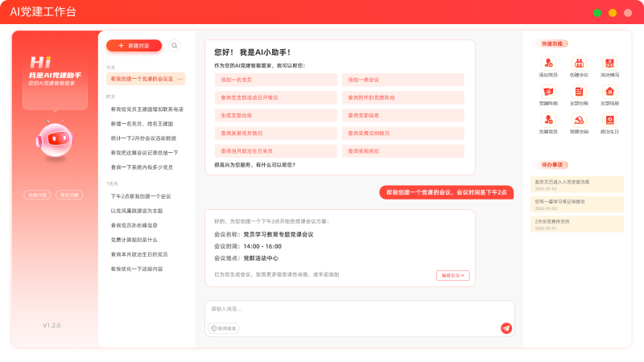644x362 pixels.
Task: Open the to-do item about 学习笔记待提交
Action: coord(577,204)
